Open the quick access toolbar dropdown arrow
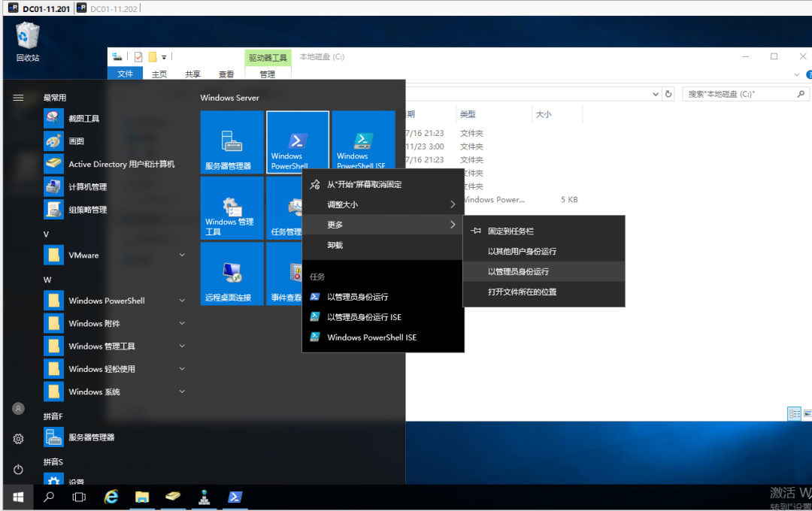The width and height of the screenshot is (812, 511). (164, 57)
